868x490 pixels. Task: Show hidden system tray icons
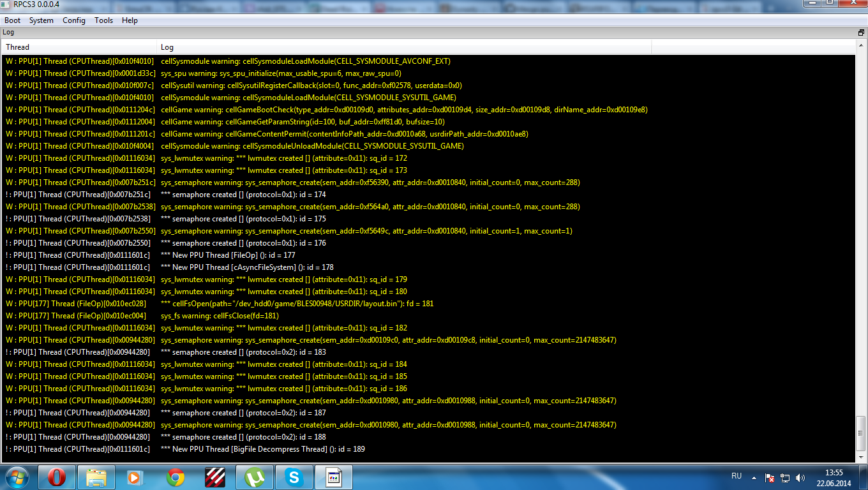pyautogui.click(x=755, y=477)
